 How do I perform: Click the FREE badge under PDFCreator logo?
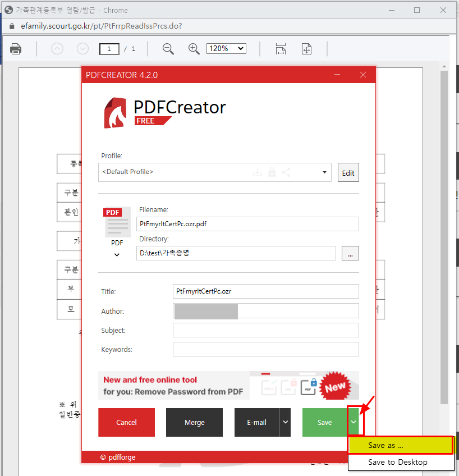coord(152,121)
